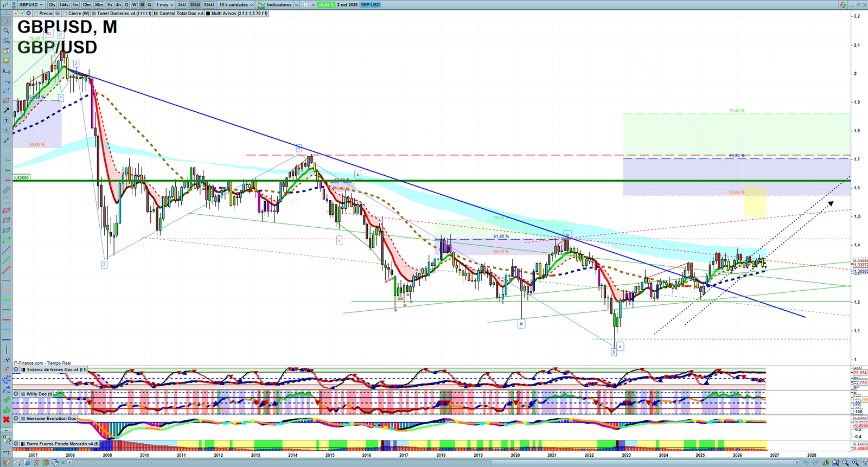Toggle Multi Avisos indicator black box
868x467 pixels.
(x=208, y=13)
